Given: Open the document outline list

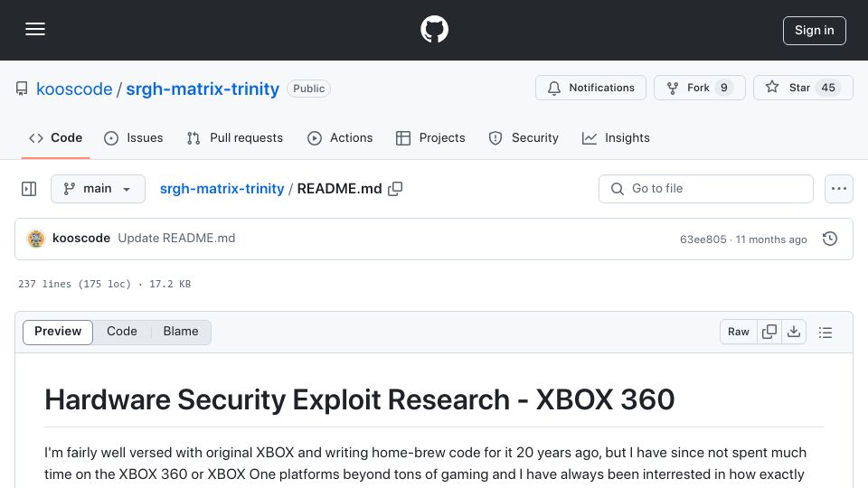Looking at the screenshot, I should pyautogui.click(x=826, y=333).
